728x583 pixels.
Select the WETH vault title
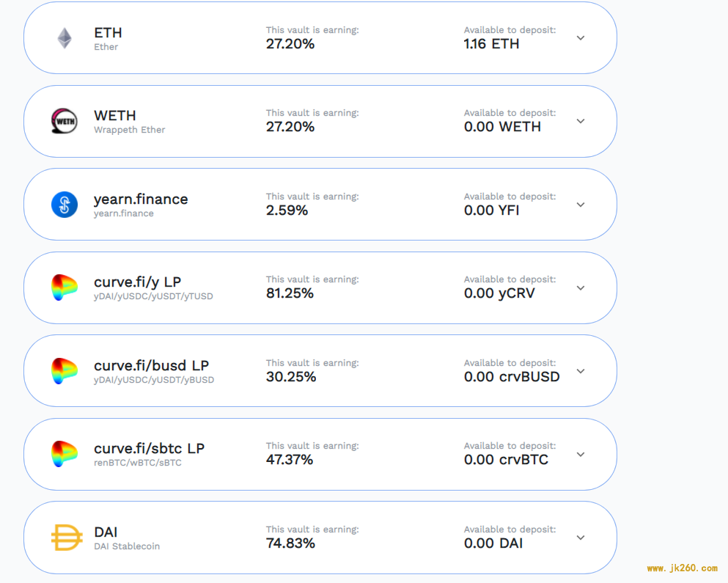(115, 116)
